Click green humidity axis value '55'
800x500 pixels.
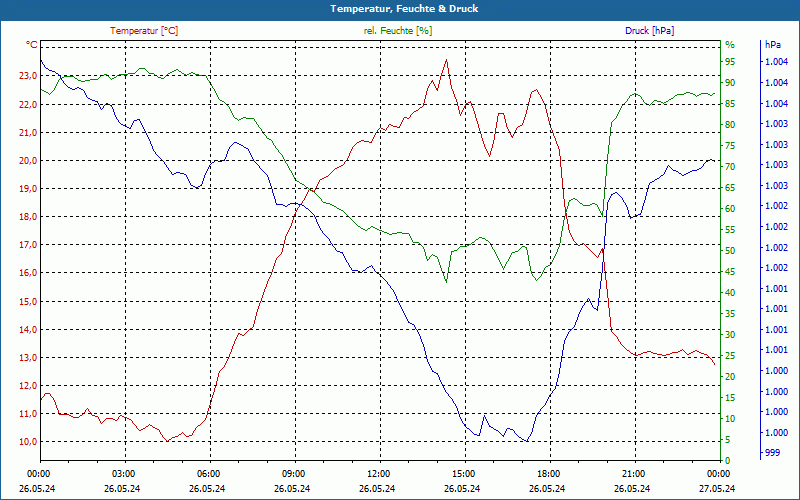[730, 230]
